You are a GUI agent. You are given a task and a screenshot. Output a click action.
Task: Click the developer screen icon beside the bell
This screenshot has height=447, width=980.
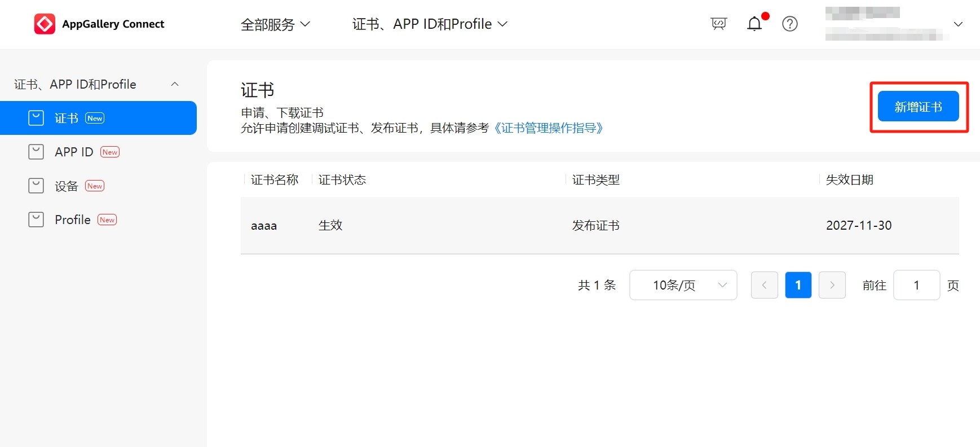(x=718, y=24)
